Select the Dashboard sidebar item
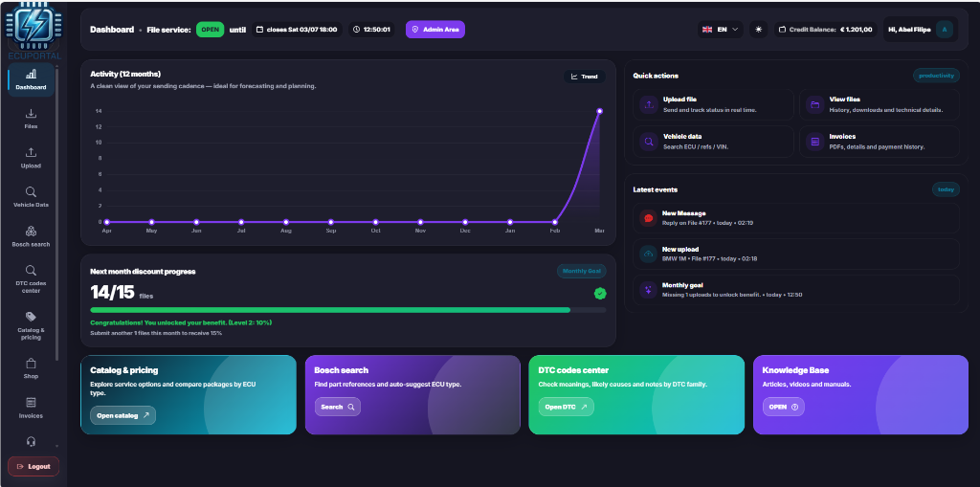Viewport: 980px width, 487px height. [x=31, y=79]
